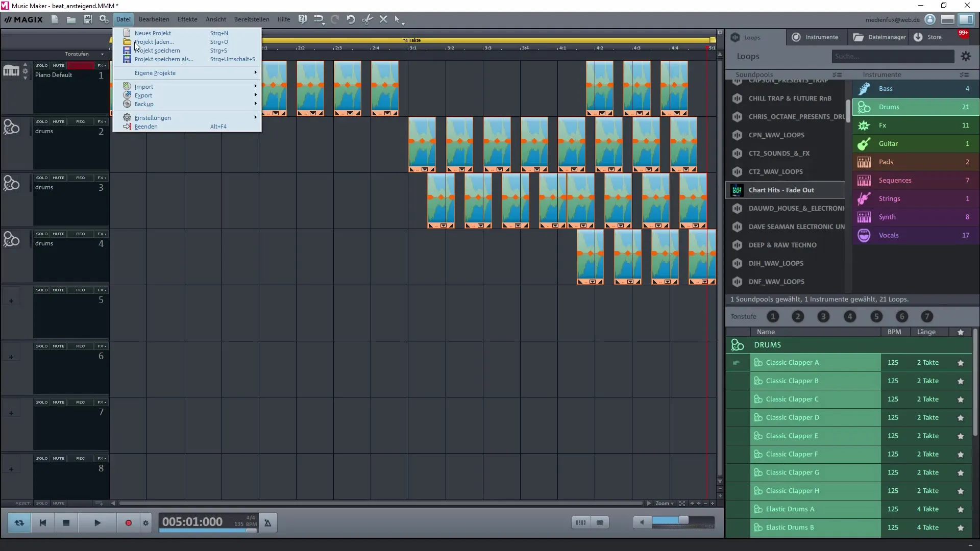Screen dimensions: 980x551
Task: Open Loops search settings gear
Action: (x=966, y=57)
